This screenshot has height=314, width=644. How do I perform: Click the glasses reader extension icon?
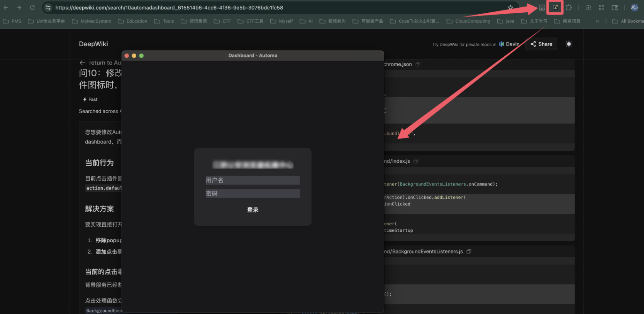(542, 8)
